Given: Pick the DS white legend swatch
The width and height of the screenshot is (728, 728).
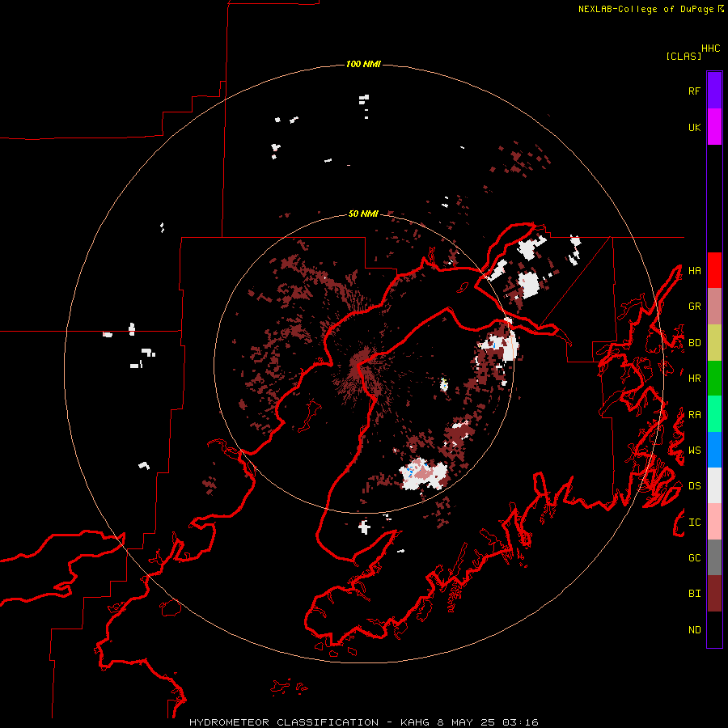Looking at the screenshot, I should (714, 485).
